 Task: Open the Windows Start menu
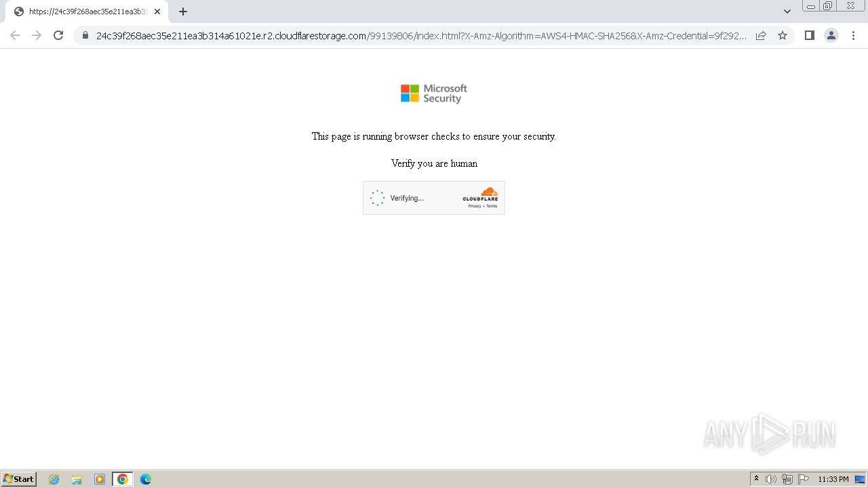coord(19,479)
